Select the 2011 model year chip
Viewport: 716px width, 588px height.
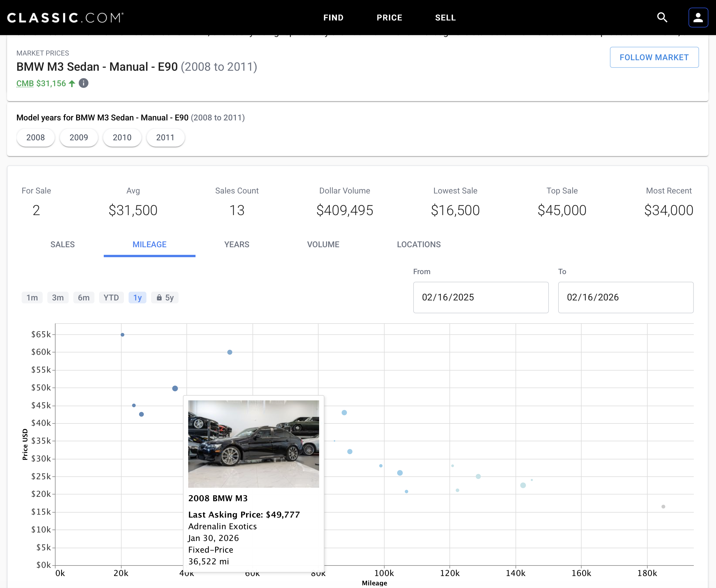(165, 138)
